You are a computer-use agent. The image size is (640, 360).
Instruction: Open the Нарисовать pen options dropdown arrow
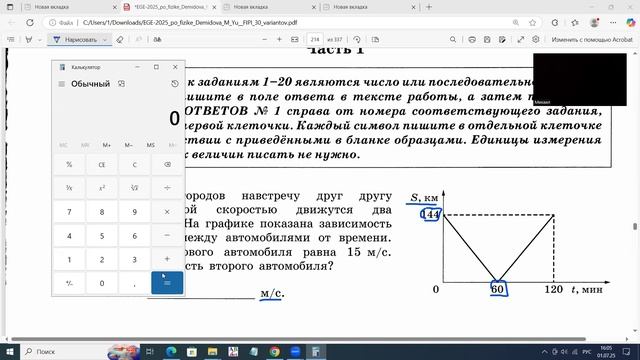(105, 40)
